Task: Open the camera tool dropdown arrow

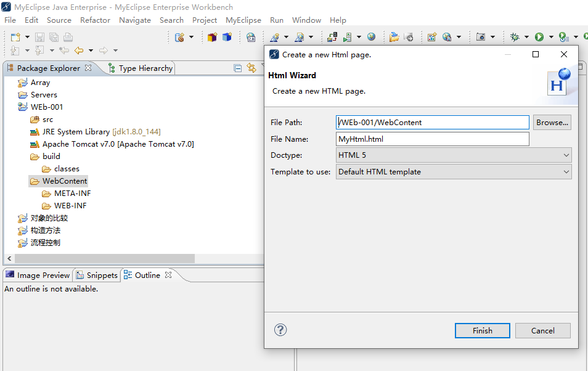Action: pos(492,37)
